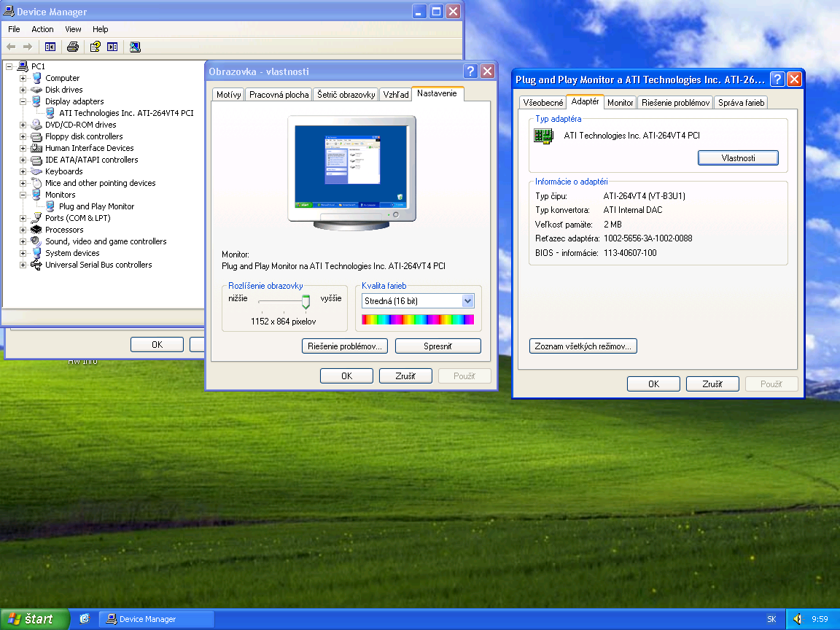840x630 pixels.
Task: Select the Mice and other pointing devices icon
Action: (36, 183)
